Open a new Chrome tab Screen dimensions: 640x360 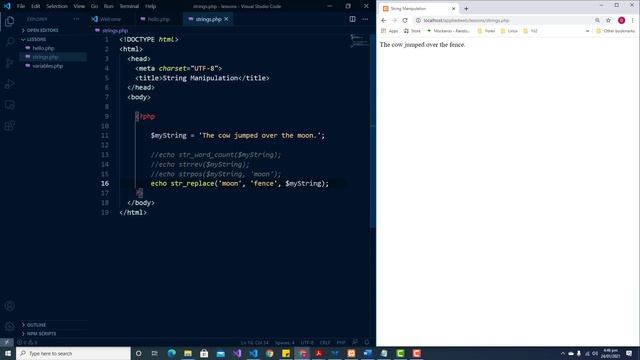tap(466, 9)
